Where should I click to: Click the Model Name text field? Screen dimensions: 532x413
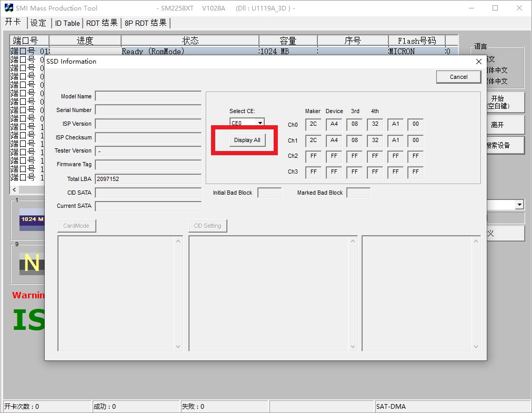[148, 96]
